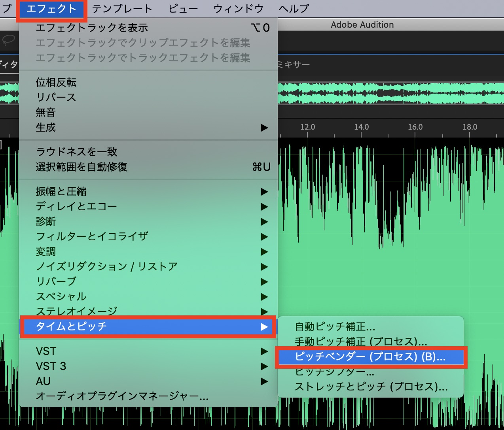The width and height of the screenshot is (504, 430).
Task: Select ストレッチとピッチ (プロセス)
Action: point(371,387)
